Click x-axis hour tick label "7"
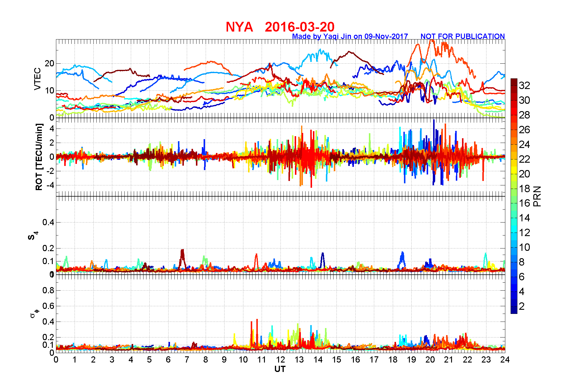The height and width of the screenshot is (392, 561). coord(187,360)
